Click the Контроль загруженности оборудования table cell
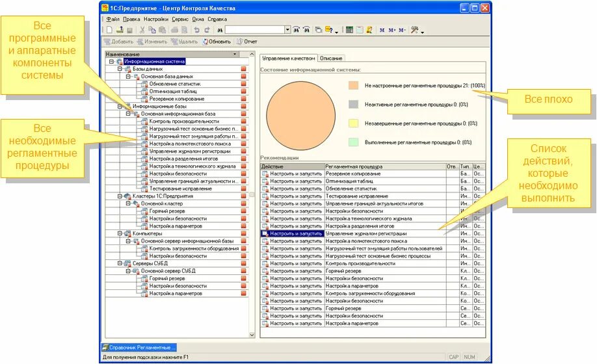597x364 pixels. (385, 294)
